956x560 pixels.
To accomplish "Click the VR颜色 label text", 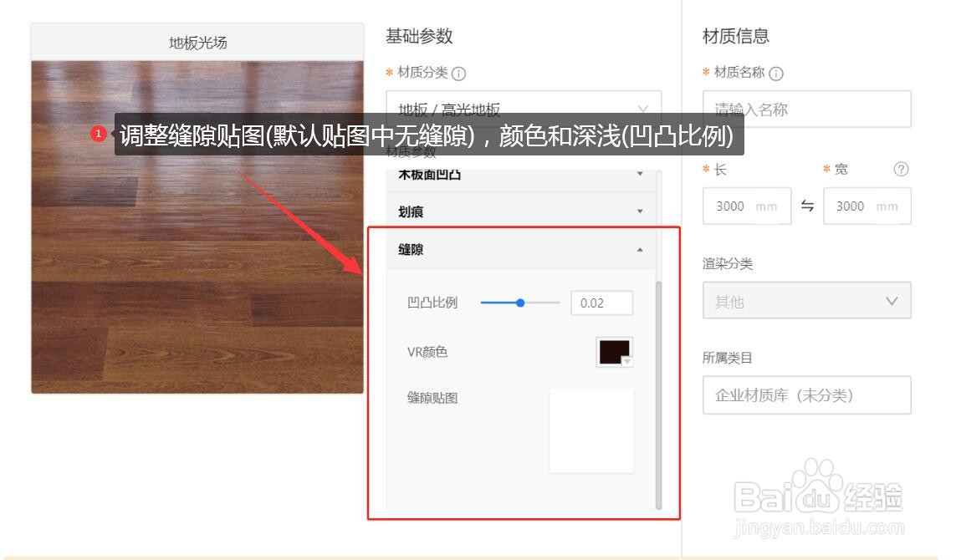I will 427,352.
